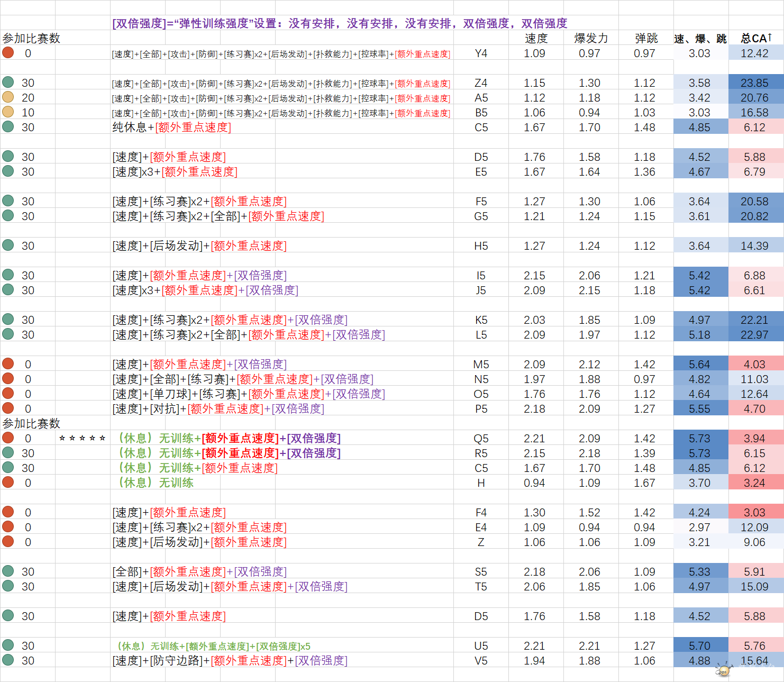Click the five-star rating in the Q5 row
784x682 pixels.
(x=82, y=438)
